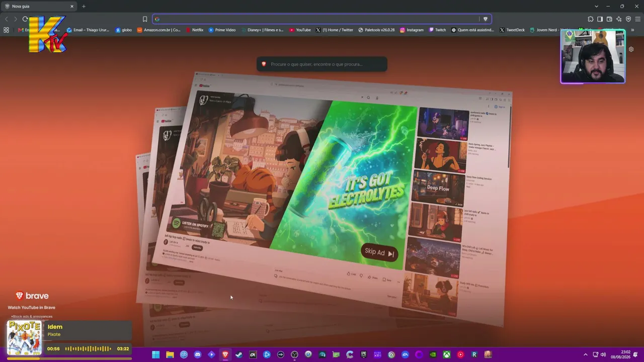Click the Watch YouTube in Brave text
The image size is (644, 362).
31,307
